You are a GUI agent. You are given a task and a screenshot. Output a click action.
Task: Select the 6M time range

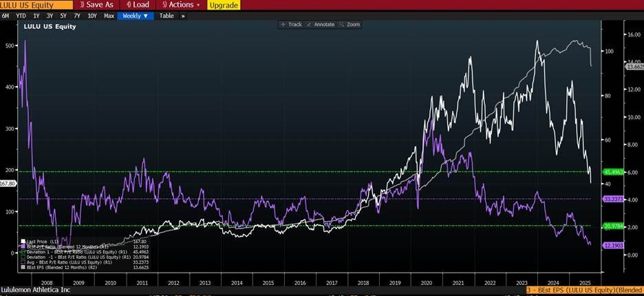pos(6,16)
